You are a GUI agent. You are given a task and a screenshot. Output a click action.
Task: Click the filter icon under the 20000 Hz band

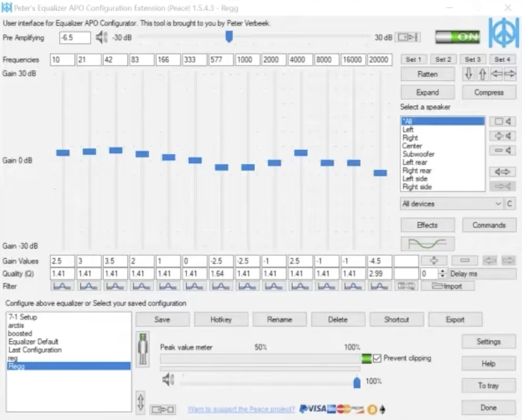(x=379, y=286)
